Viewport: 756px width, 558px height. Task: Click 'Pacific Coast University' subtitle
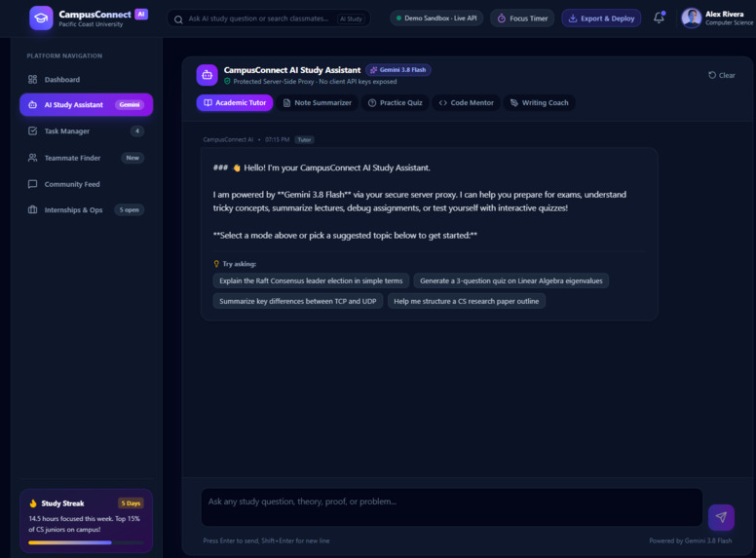pos(91,24)
